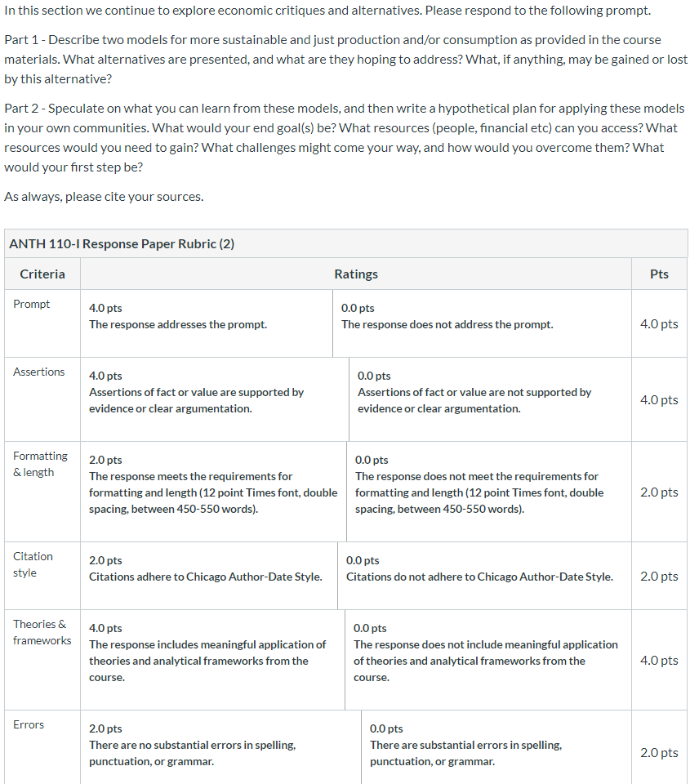
Task: Select the Prompt criterion label
Action: [32, 304]
